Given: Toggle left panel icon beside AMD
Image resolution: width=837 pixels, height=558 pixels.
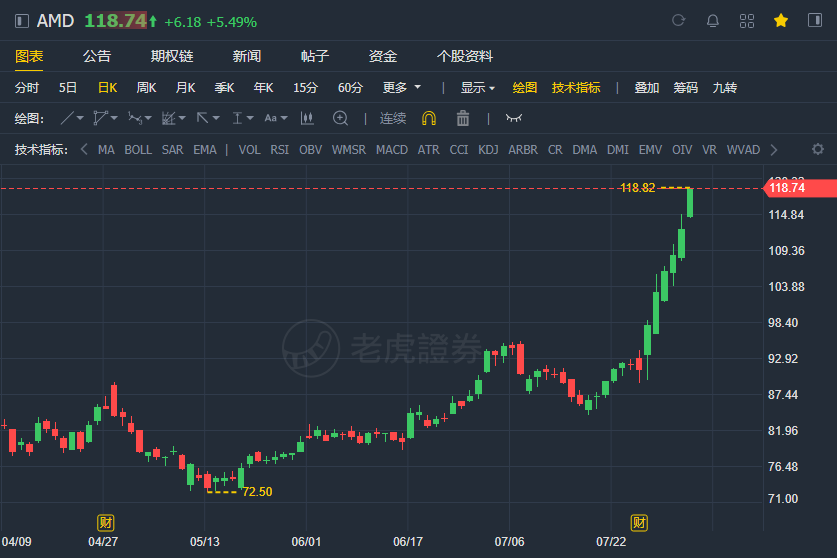Looking at the screenshot, I should pos(21,21).
